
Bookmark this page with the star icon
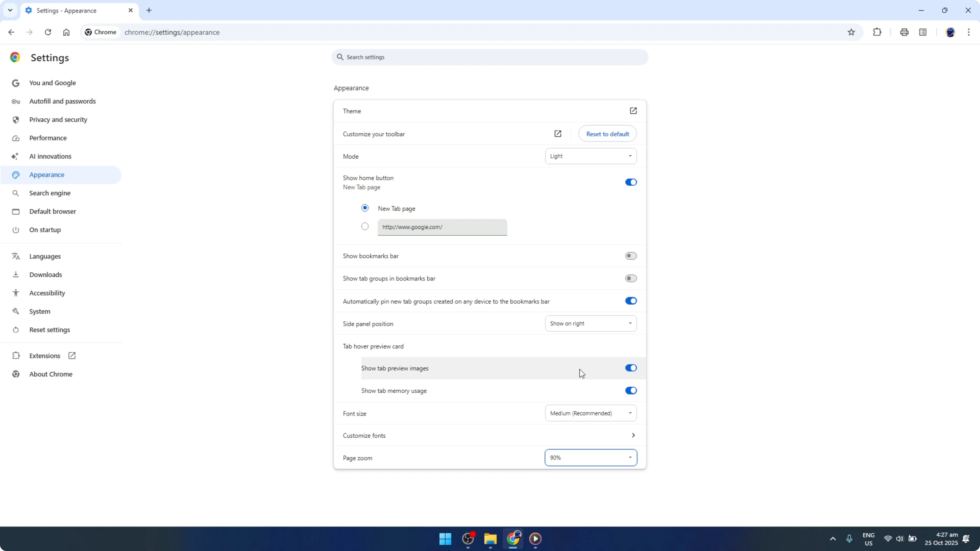click(x=852, y=32)
